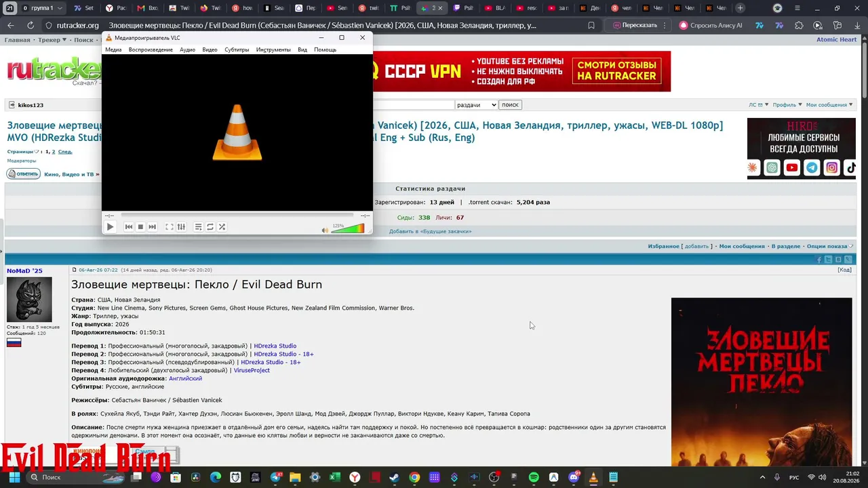Open the ViruseProject link
The height and width of the screenshot is (488, 868).
point(252,370)
